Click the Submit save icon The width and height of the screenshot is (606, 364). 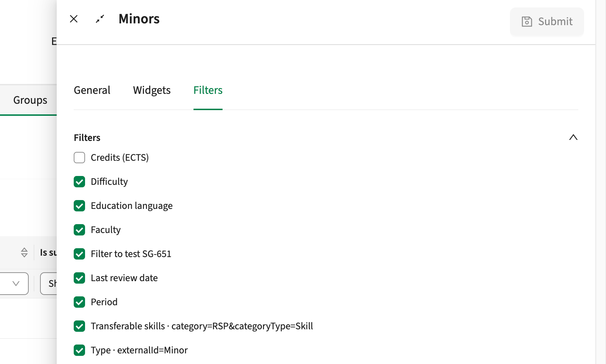[x=527, y=22]
